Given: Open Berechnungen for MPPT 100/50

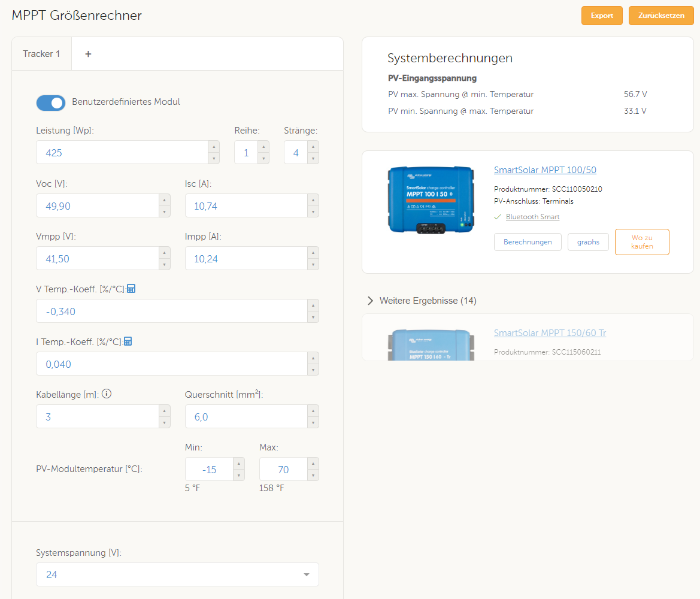Looking at the screenshot, I should pyautogui.click(x=527, y=241).
